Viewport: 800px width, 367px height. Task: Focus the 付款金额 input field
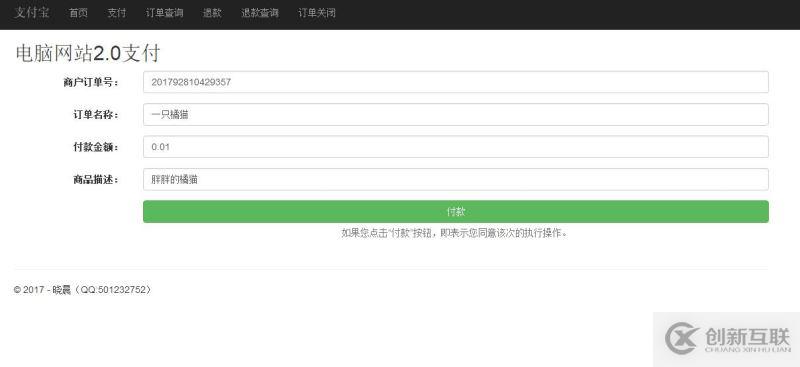point(456,147)
